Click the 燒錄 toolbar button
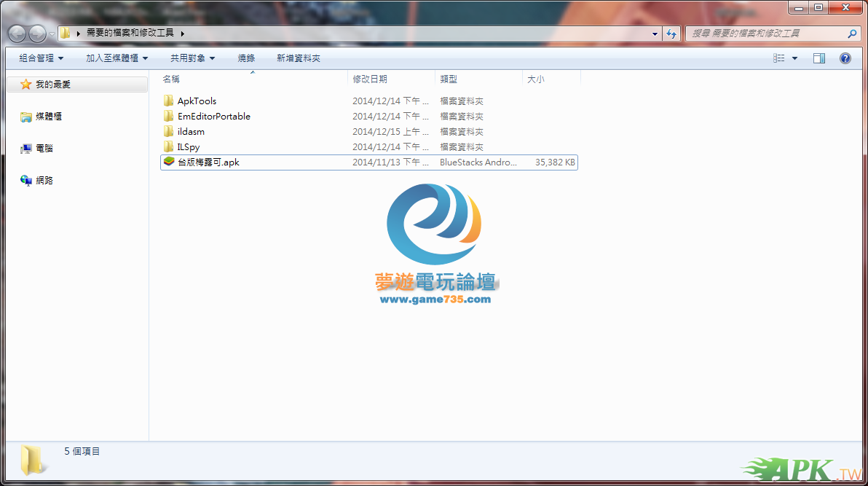Viewport: 868px width, 486px height. [x=246, y=58]
